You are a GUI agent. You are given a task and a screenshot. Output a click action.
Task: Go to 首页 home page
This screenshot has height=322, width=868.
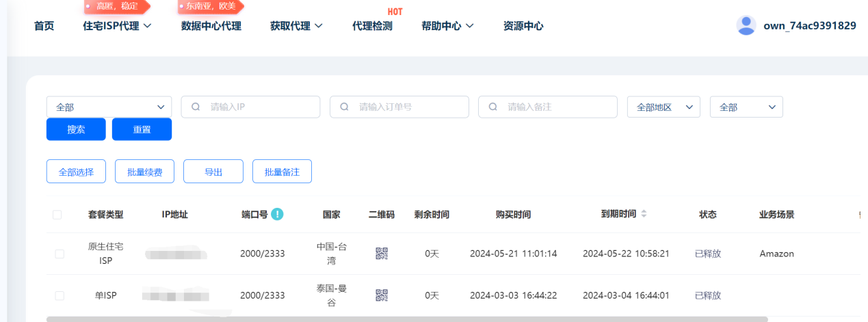point(44,26)
